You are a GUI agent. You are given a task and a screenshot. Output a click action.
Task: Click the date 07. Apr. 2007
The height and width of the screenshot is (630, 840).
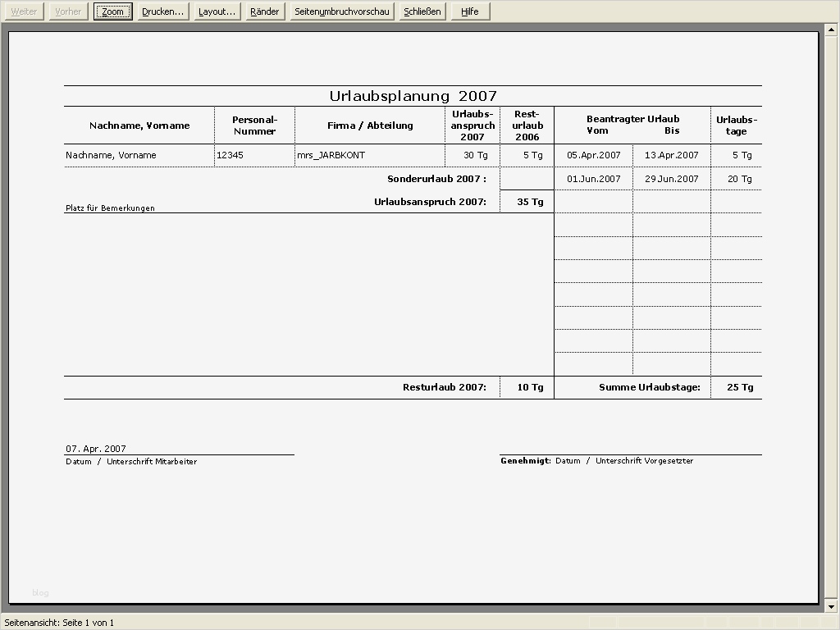click(x=96, y=449)
